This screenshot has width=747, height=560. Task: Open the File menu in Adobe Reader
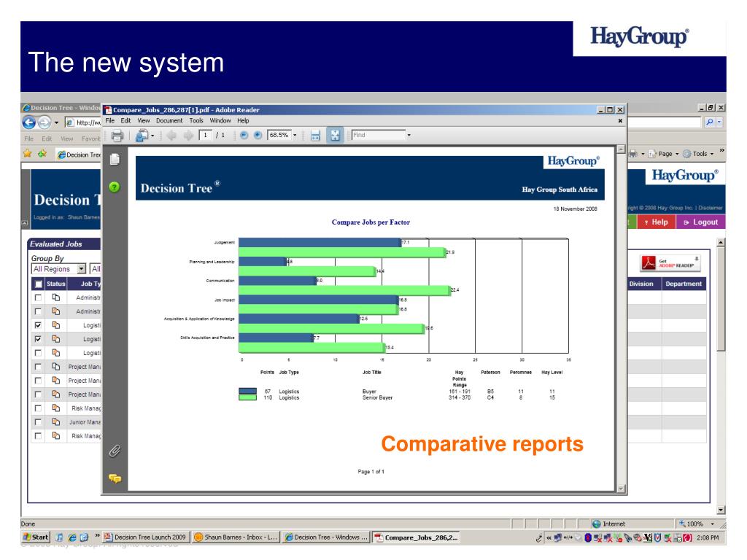tap(110, 121)
